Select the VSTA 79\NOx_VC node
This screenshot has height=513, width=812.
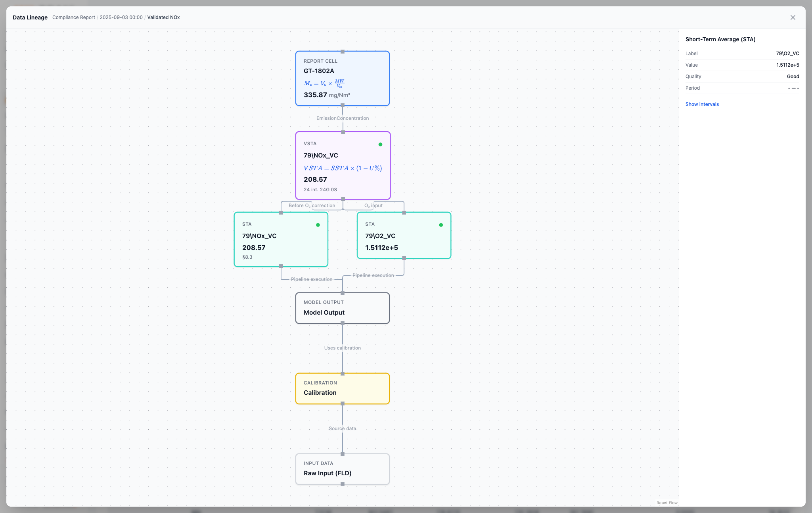coord(343,165)
